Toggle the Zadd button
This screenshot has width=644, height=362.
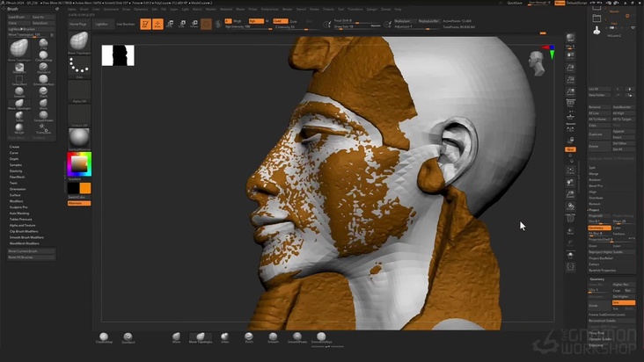280,21
